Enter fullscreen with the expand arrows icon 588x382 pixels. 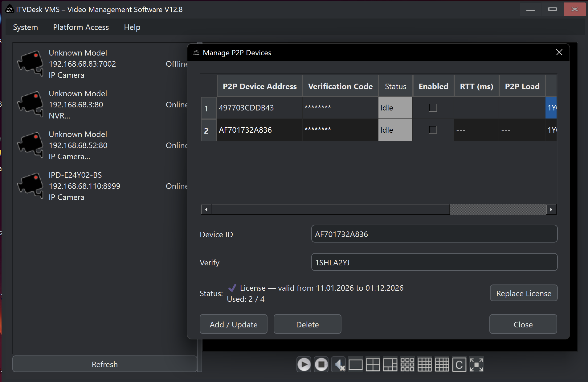click(476, 365)
